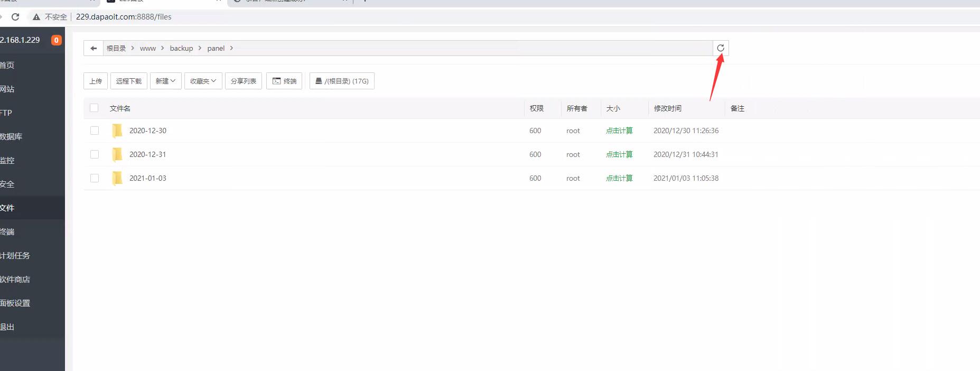Click the 上传 button
980x371 pixels.
[x=96, y=81]
